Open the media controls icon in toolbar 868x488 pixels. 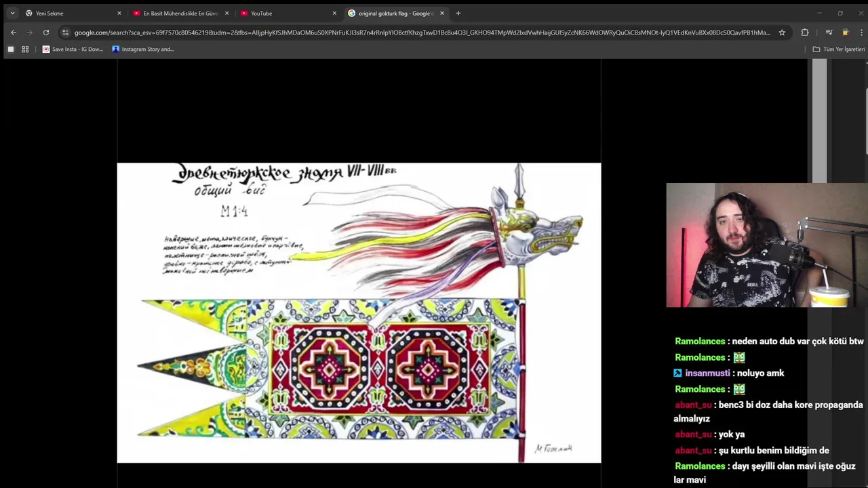[829, 33]
